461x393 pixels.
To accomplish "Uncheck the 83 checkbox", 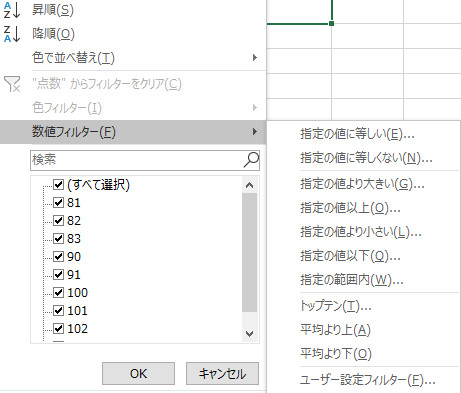I will point(59,238).
